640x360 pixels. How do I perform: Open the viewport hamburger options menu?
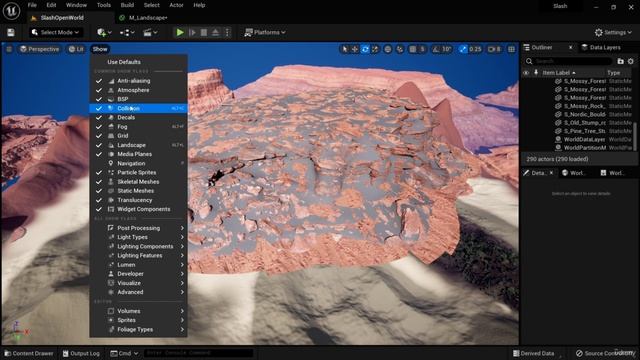click(9, 49)
